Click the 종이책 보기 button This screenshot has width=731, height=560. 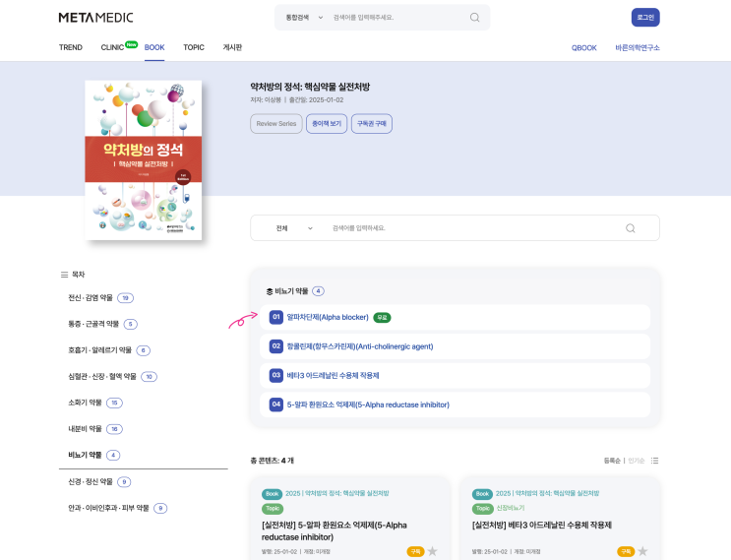point(327,124)
